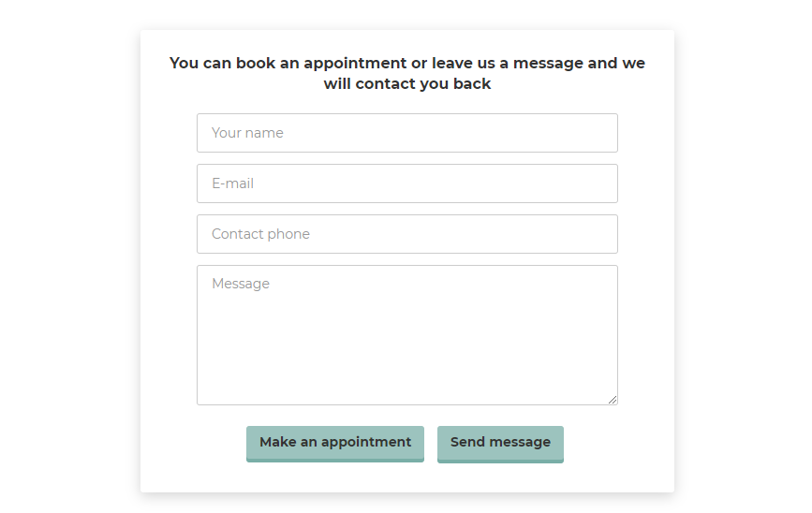The height and width of the screenshot is (513, 812).
Task: Click the Message box resize handle
Action: [613, 400]
